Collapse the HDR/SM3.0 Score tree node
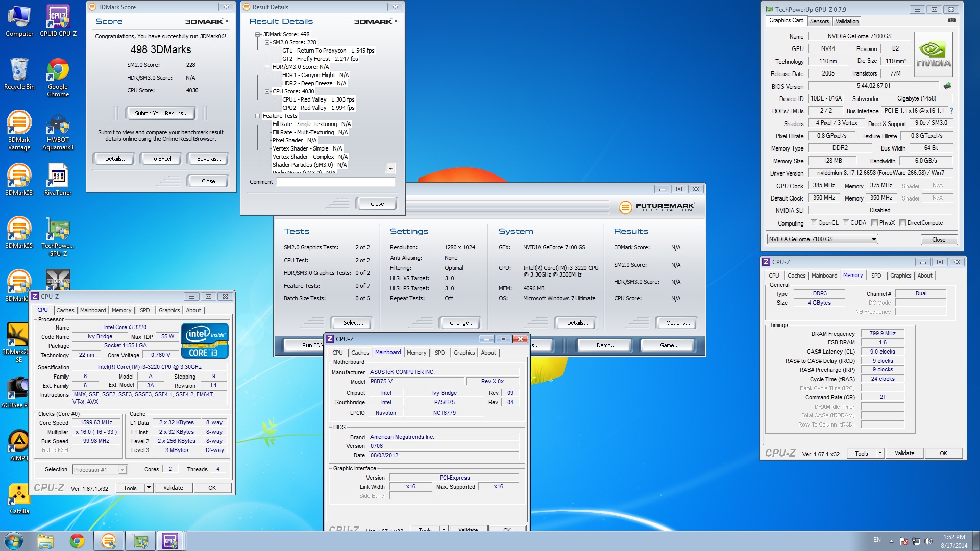 coord(267,67)
